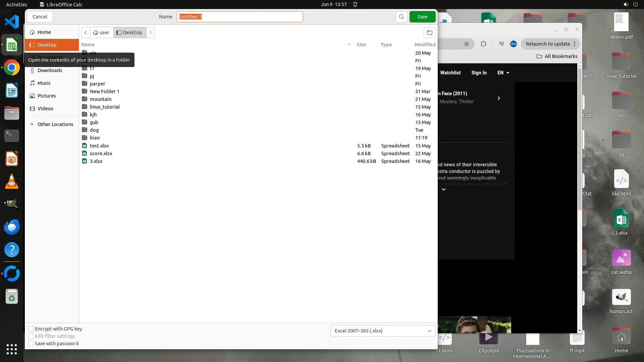Enable Encrypt with GPG key checkbox
The width and height of the screenshot is (644, 362).
pos(31,329)
